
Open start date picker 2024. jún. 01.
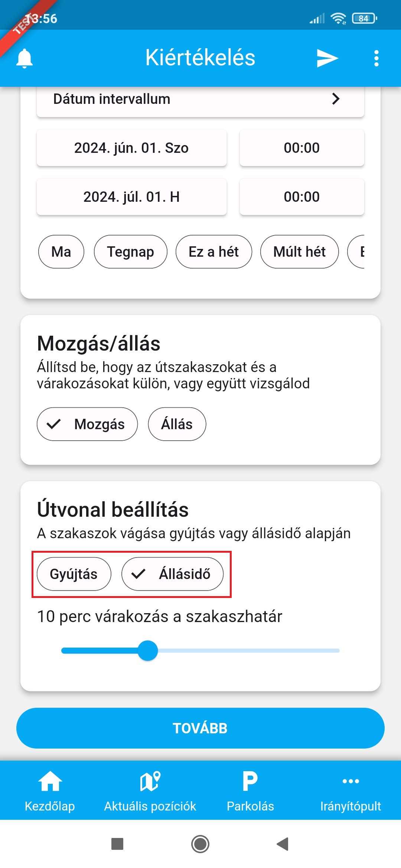click(131, 148)
